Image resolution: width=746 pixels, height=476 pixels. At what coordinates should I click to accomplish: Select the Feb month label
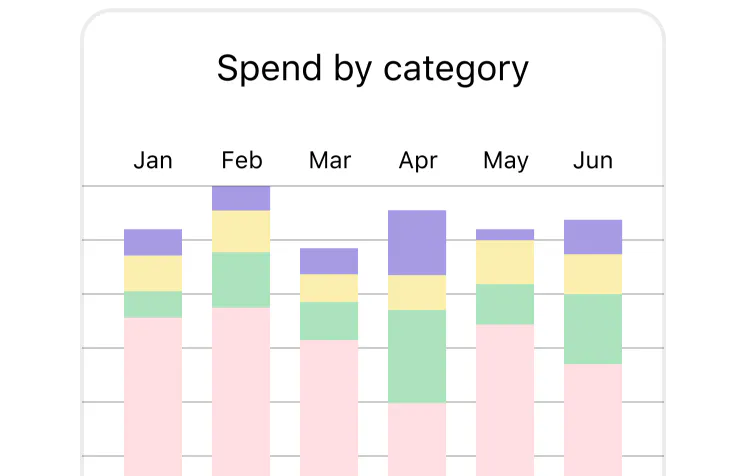(x=241, y=160)
